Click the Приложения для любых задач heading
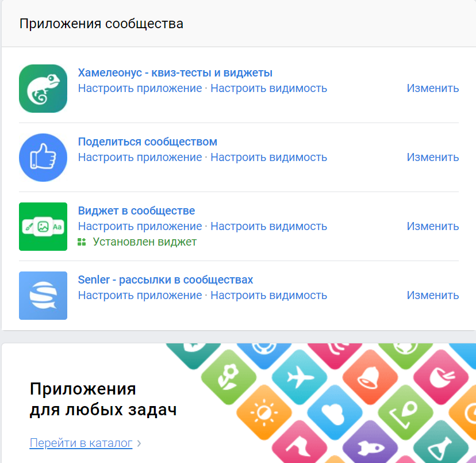 [103, 399]
